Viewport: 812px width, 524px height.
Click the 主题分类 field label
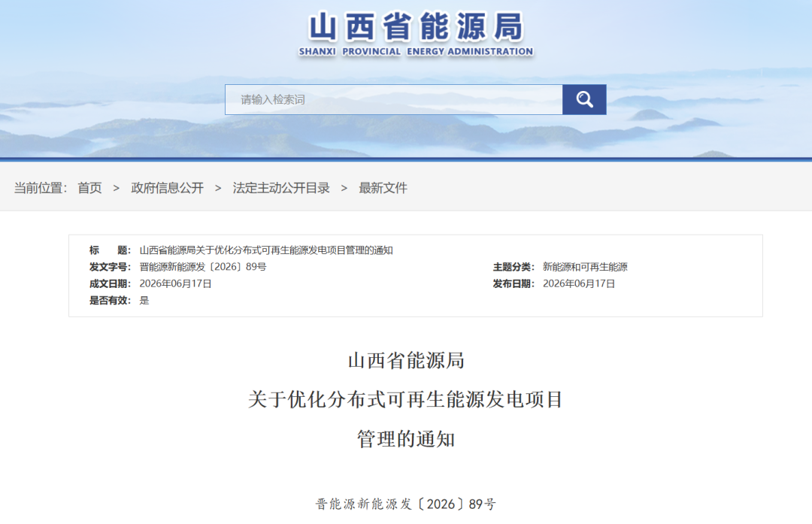coord(514,267)
